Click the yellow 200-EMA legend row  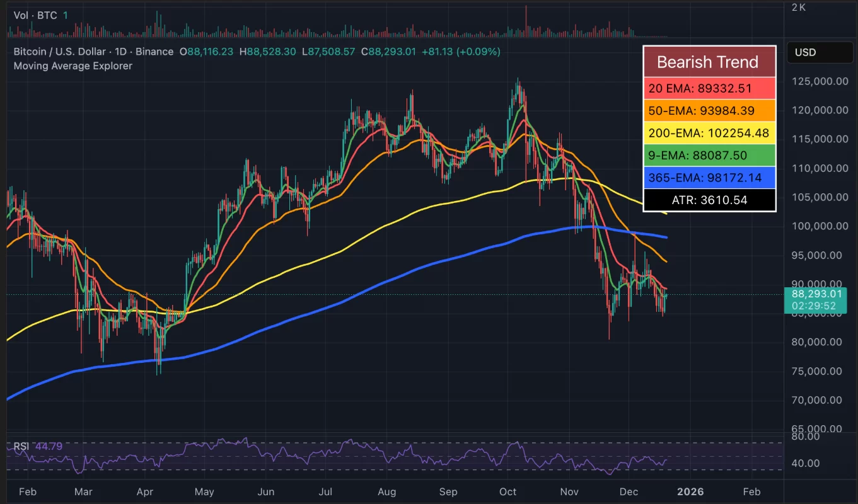point(709,133)
